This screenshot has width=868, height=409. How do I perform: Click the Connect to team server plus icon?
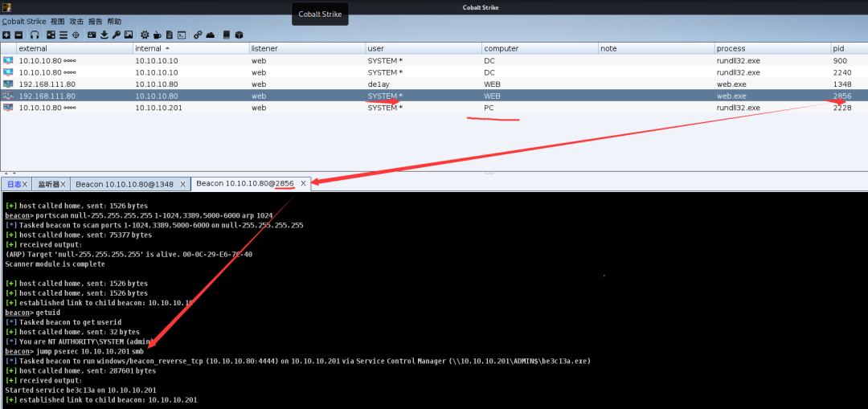(6, 35)
